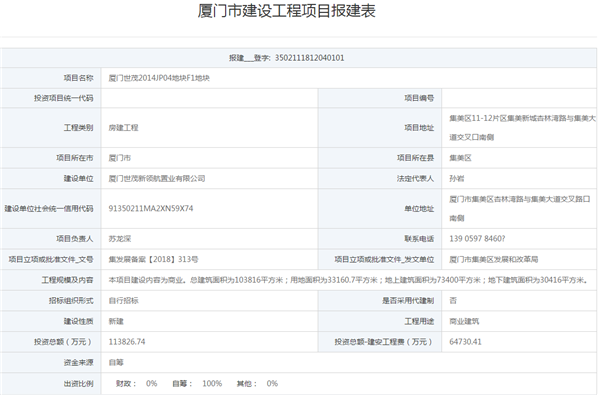Click the document number 集发展备案【2018】313号
This screenshot has height=395, width=600.
pyautogui.click(x=153, y=260)
